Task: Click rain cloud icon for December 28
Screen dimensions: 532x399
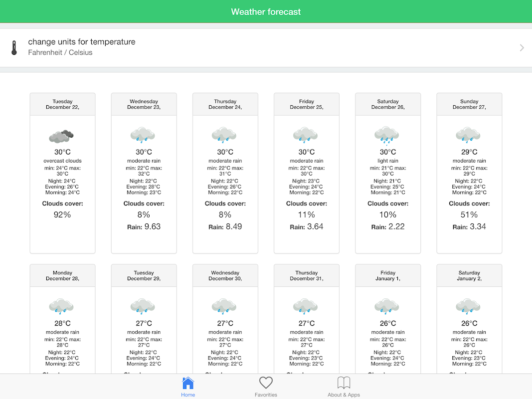Action: 61,306
